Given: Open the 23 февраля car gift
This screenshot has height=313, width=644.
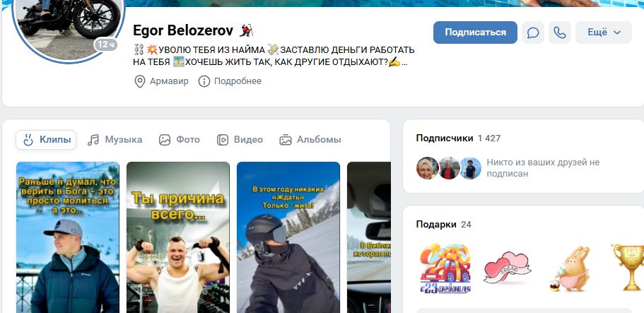Looking at the screenshot, I should [445, 268].
